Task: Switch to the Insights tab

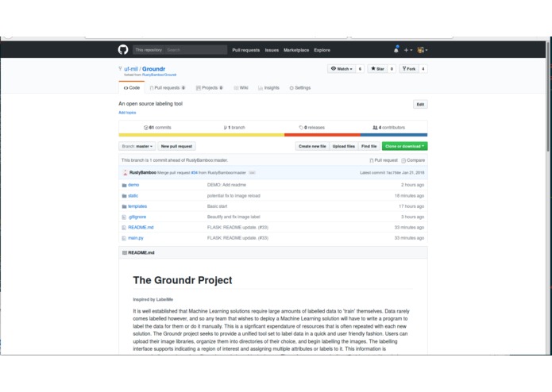Action: coord(268,88)
